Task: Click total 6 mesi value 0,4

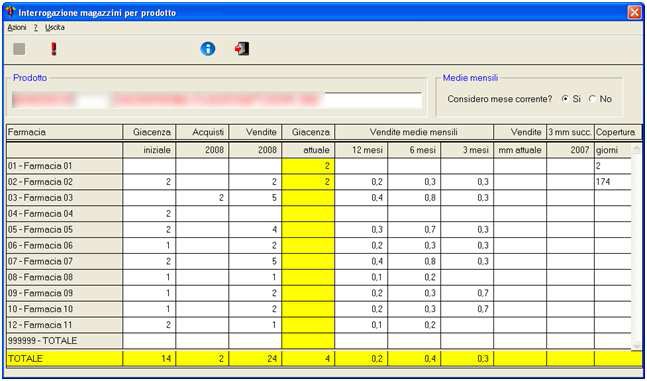Action: (414, 358)
